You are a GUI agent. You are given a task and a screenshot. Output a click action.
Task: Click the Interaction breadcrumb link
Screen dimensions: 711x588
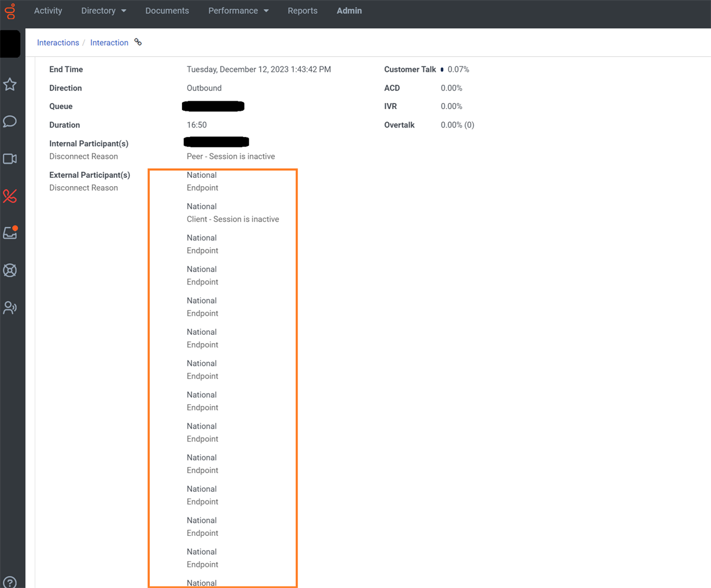(109, 43)
